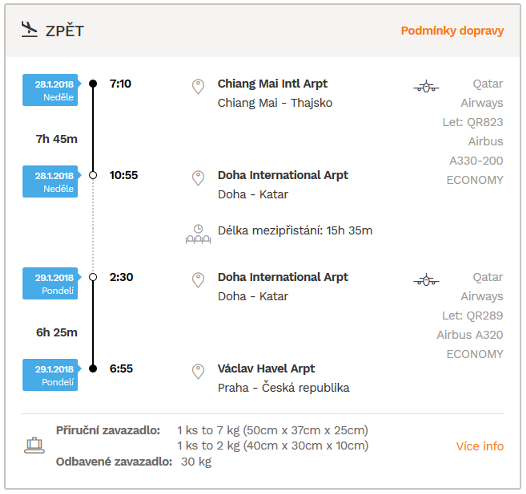
Task: Click the 10:55 arrival timeline marker
Action: (x=93, y=175)
